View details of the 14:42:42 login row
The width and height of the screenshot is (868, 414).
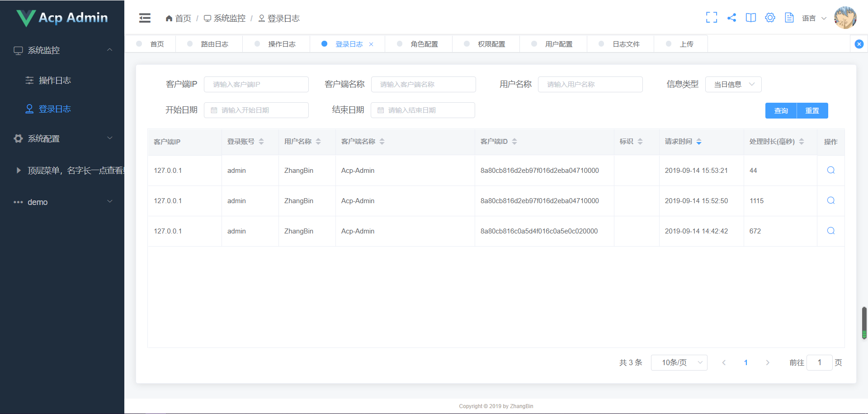point(831,231)
